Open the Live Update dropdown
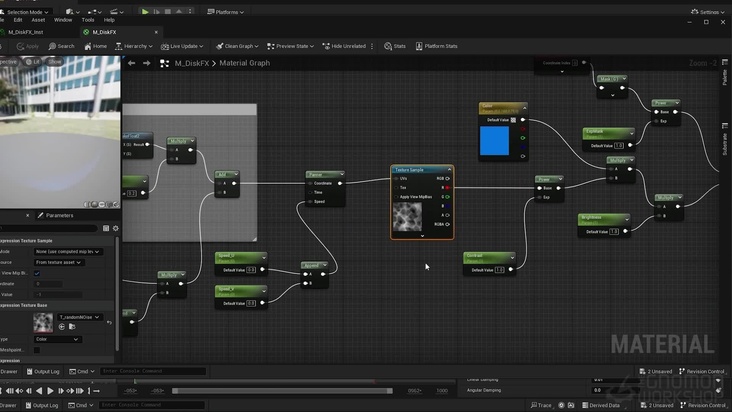732x412 pixels. pyautogui.click(x=184, y=46)
